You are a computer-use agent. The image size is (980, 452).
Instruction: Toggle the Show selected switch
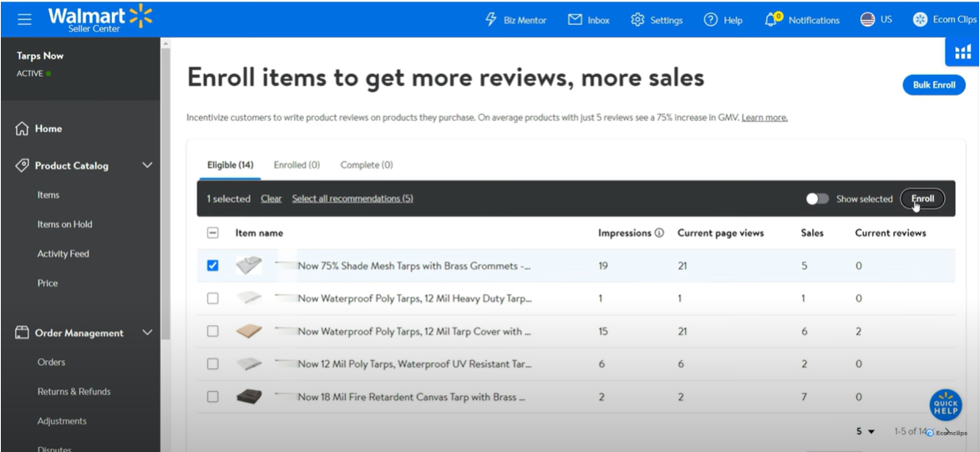tap(817, 199)
